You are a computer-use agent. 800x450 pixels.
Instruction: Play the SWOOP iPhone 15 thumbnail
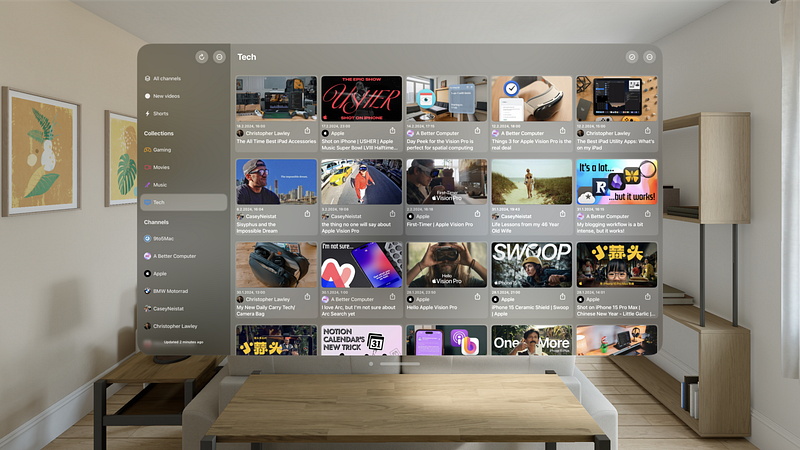pyautogui.click(x=532, y=265)
